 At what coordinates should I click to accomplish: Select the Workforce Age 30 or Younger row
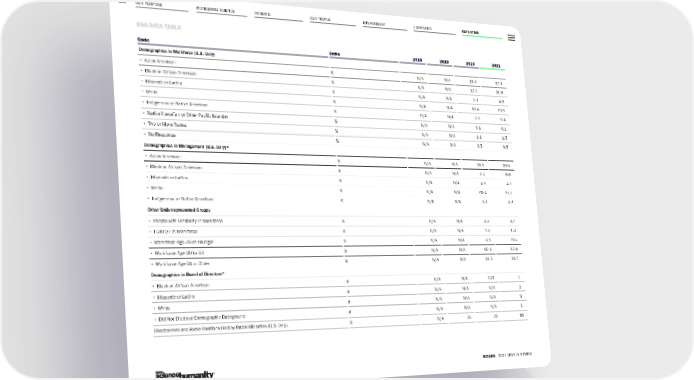[x=335, y=241]
